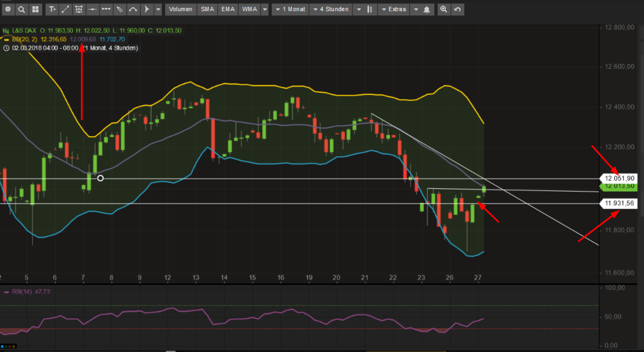
Task: Click the purple RSI line marker
Action: coord(6,292)
